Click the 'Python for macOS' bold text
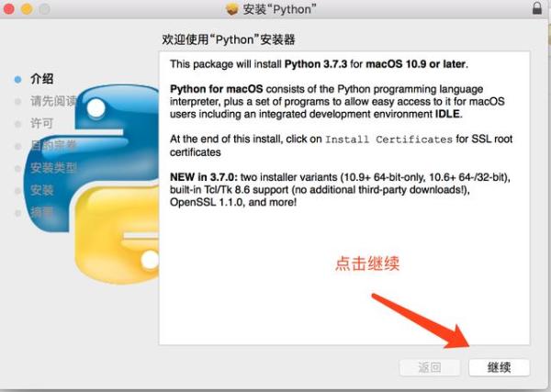Image resolution: width=551 pixels, height=392 pixels. pos(217,89)
